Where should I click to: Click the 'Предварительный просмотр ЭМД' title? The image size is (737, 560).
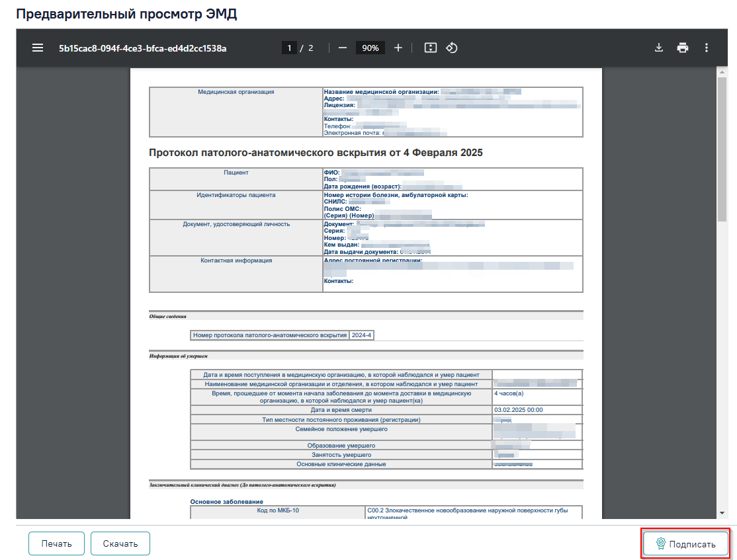[126, 14]
